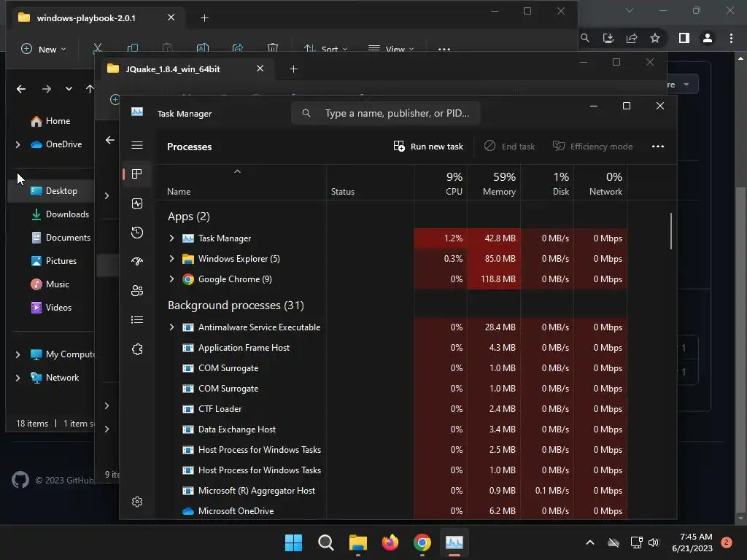Open Chrome profile avatar

pyautogui.click(x=708, y=38)
